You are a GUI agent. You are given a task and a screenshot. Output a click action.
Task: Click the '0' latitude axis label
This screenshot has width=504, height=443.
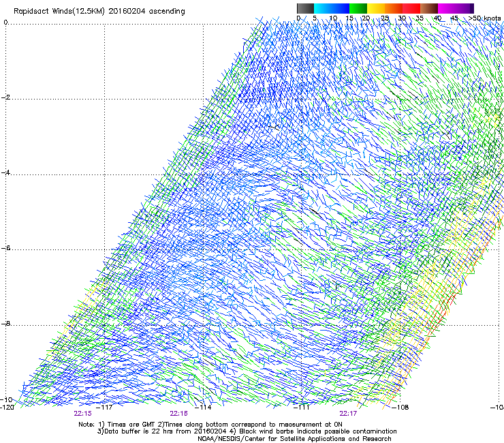[5, 22]
